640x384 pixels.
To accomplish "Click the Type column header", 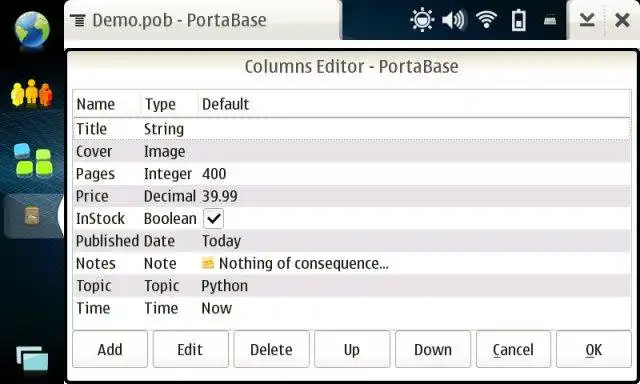I will [170, 104].
